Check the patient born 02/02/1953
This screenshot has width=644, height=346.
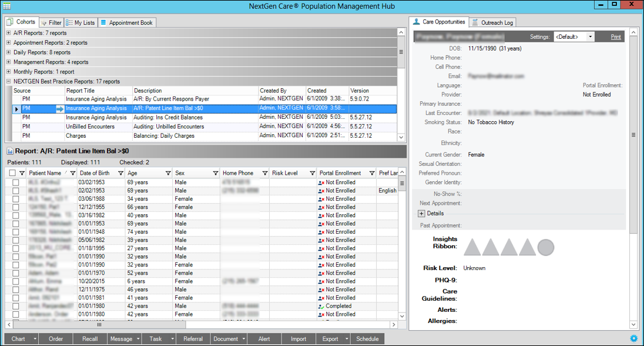tap(16, 191)
